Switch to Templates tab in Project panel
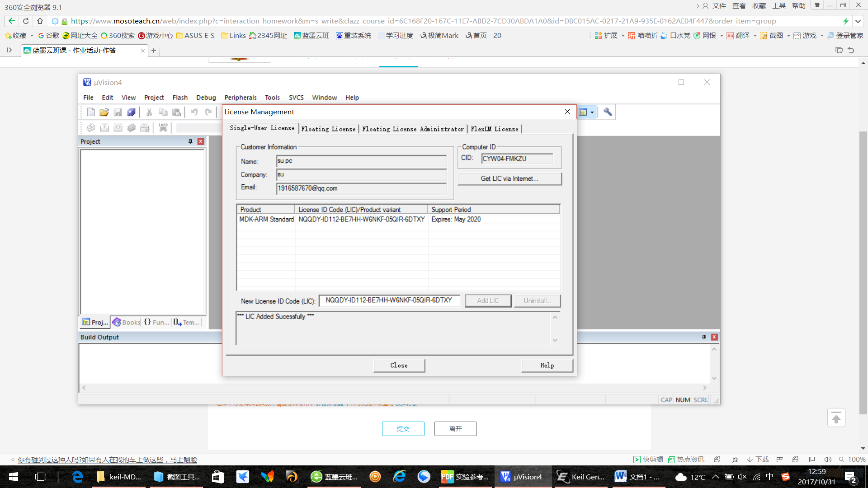This screenshot has height=488, width=868. click(x=186, y=322)
